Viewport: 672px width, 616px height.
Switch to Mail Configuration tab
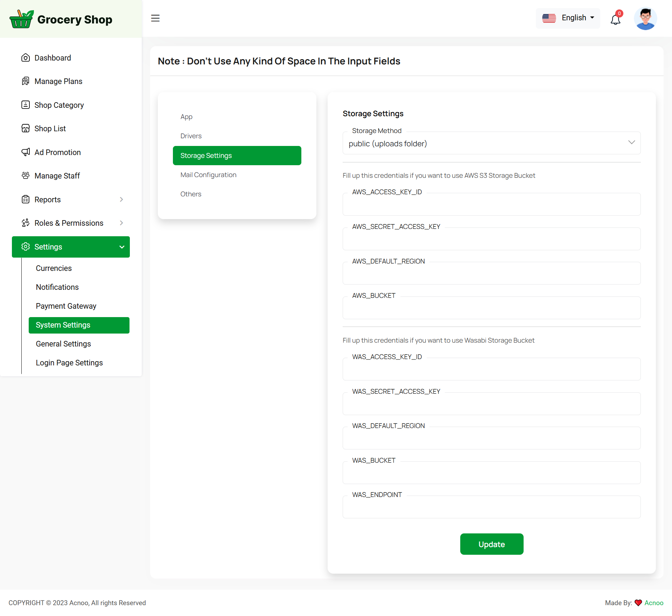tap(208, 175)
